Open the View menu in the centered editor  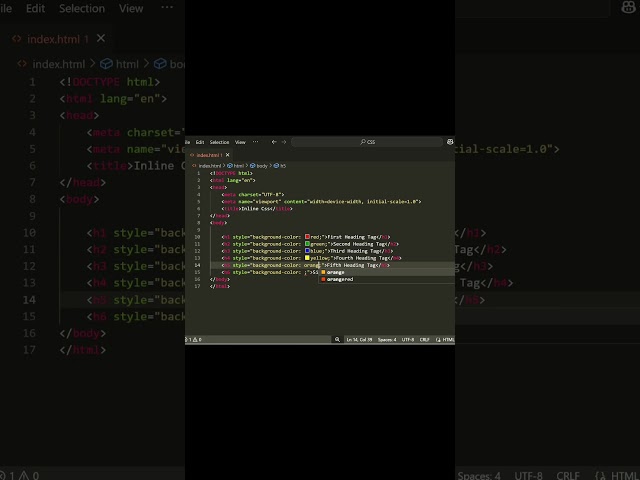[240, 142]
